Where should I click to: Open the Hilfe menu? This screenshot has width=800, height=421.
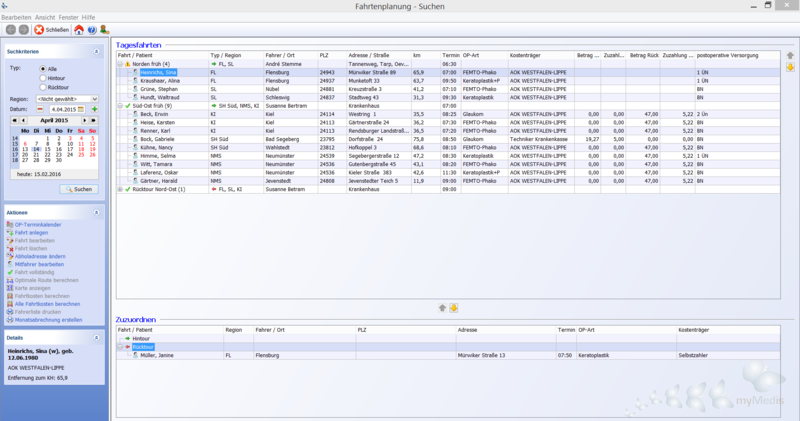[x=88, y=17]
